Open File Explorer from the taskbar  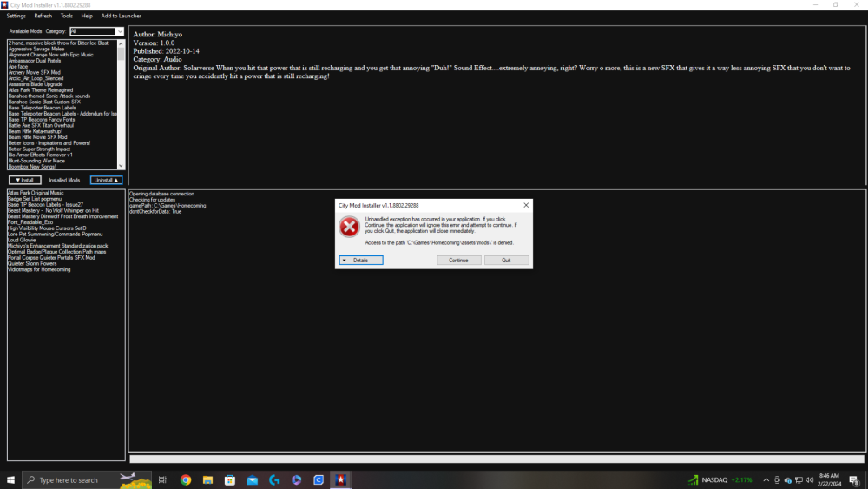[x=207, y=479]
